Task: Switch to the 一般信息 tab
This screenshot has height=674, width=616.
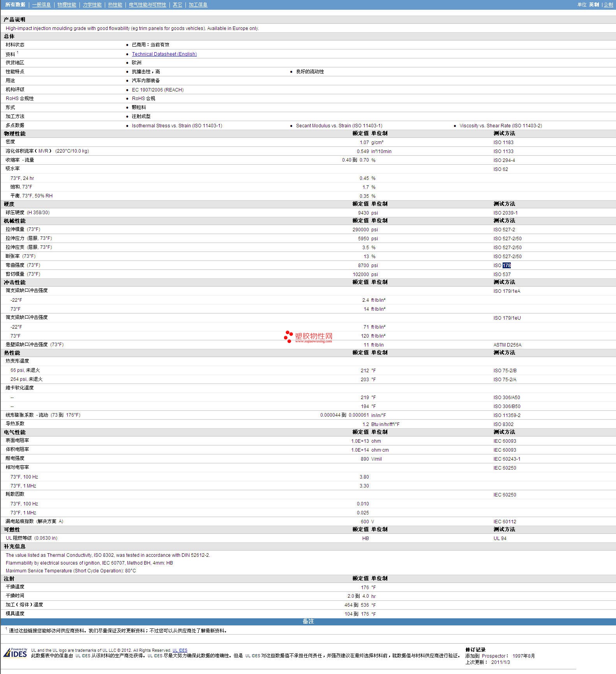Action: [41, 5]
